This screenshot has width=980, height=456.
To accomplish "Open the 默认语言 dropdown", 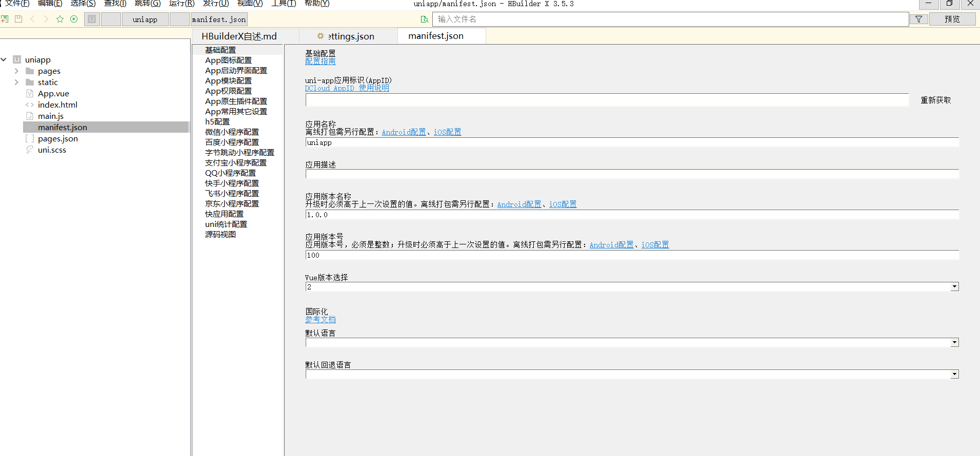I will click(954, 342).
